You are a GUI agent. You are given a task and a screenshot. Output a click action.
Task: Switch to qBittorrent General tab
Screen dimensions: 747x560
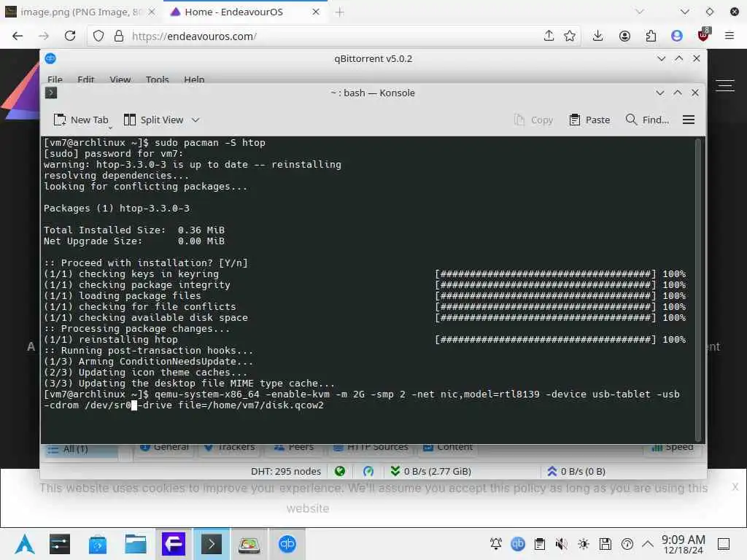pyautogui.click(x=164, y=448)
